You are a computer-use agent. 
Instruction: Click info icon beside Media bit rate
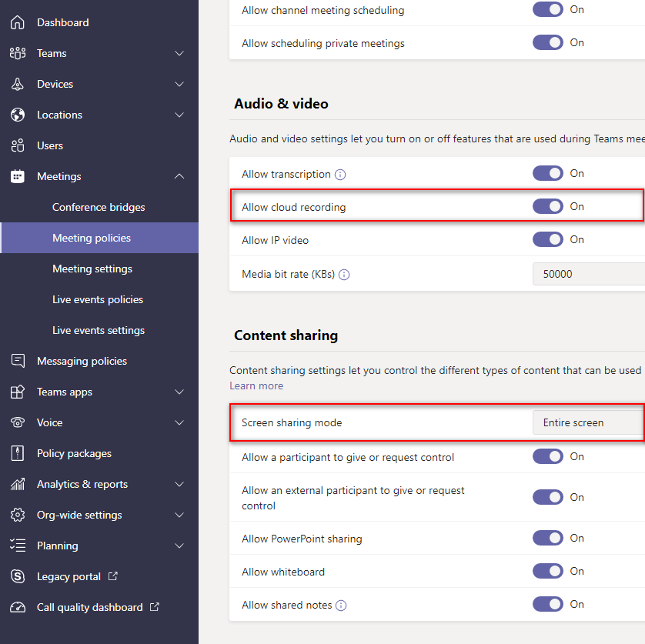(344, 275)
